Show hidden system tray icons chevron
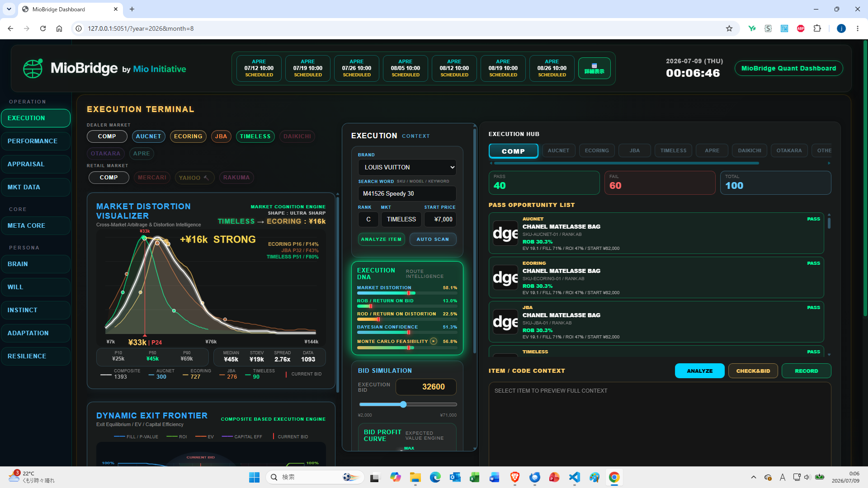868x488 pixels. pos(754,477)
